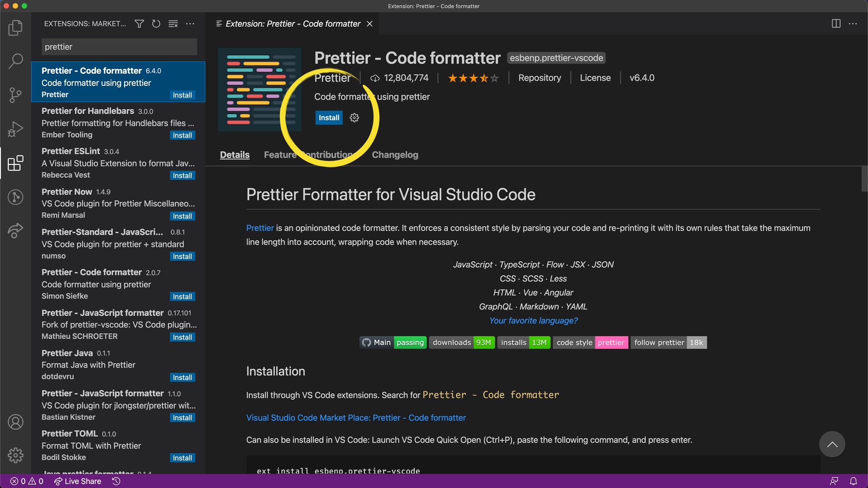The height and width of the screenshot is (488, 868).
Task: Open the Source Control view
Action: tap(16, 95)
